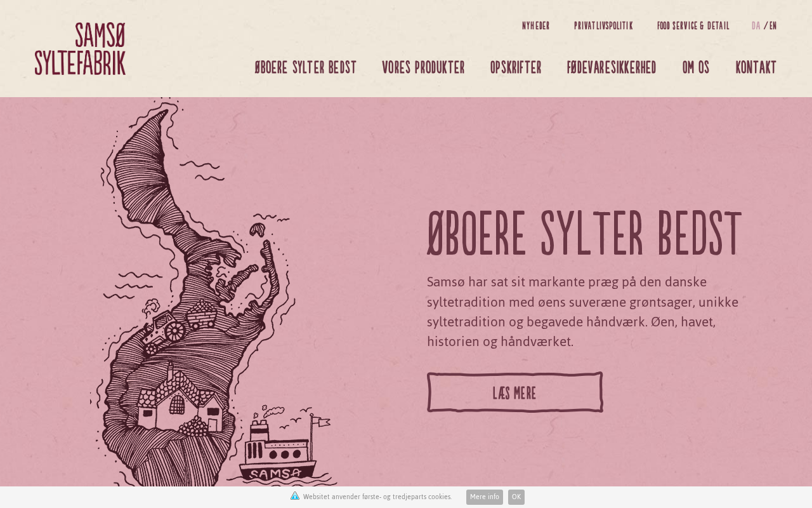Viewport: 812px width, 508px height.
Task: Click the Samsø Syltefabrik logo
Action: 80,49
